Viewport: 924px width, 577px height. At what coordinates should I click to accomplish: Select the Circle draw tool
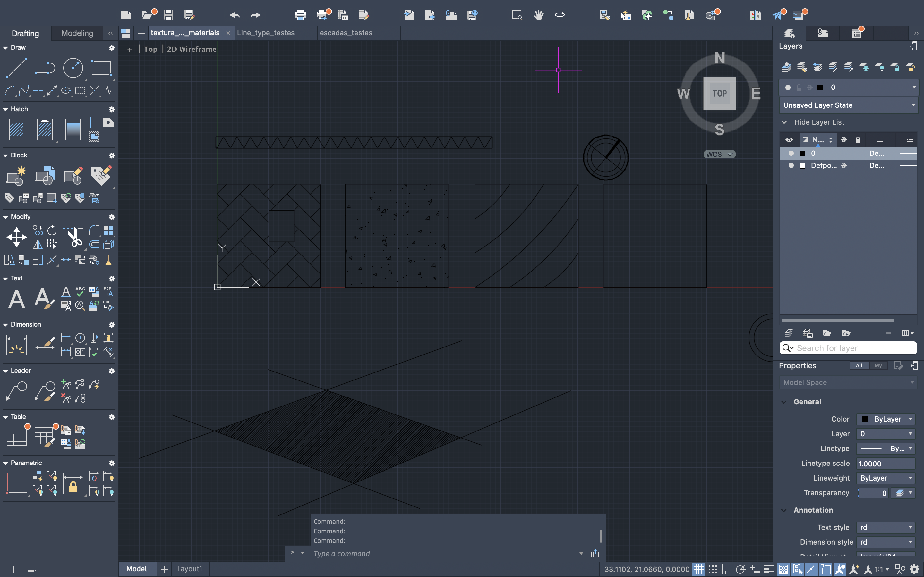[x=73, y=68]
